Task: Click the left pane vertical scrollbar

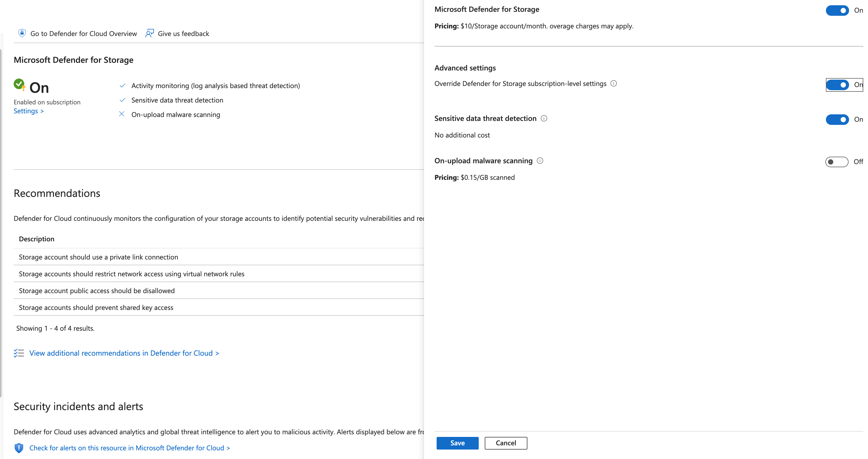Action: [1, 223]
